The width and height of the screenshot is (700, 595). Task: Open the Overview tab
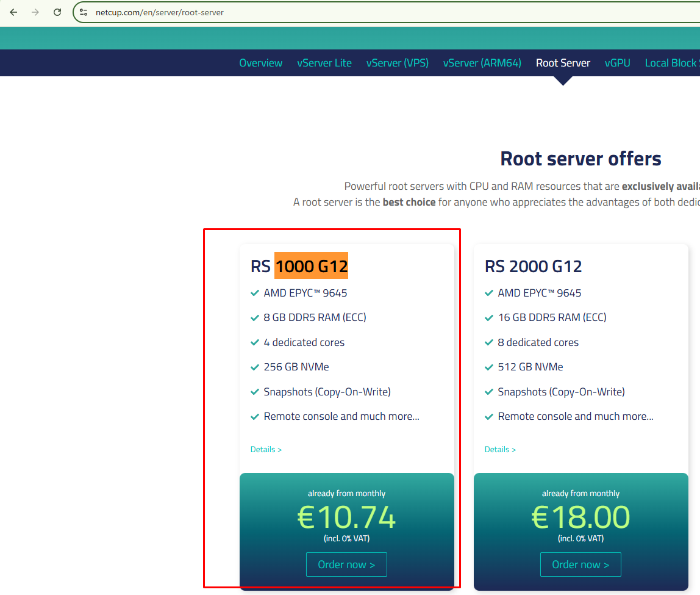260,63
